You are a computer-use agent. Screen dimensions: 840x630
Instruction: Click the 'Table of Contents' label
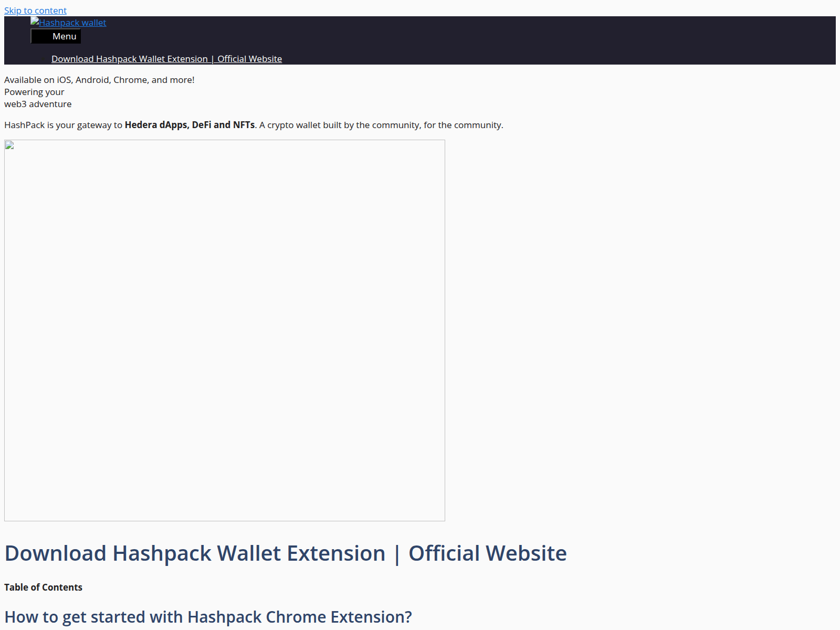click(x=43, y=587)
